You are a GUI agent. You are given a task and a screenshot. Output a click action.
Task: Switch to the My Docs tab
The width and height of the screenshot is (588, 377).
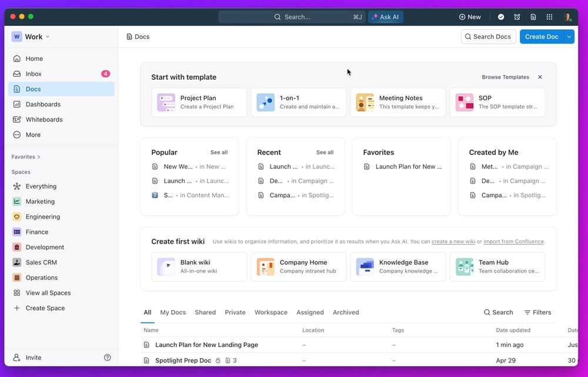coord(173,312)
